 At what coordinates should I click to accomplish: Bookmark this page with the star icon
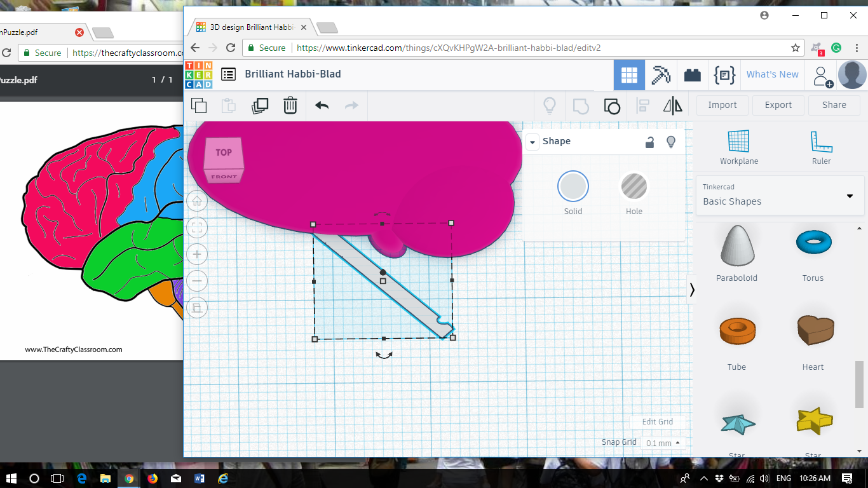[x=795, y=48]
